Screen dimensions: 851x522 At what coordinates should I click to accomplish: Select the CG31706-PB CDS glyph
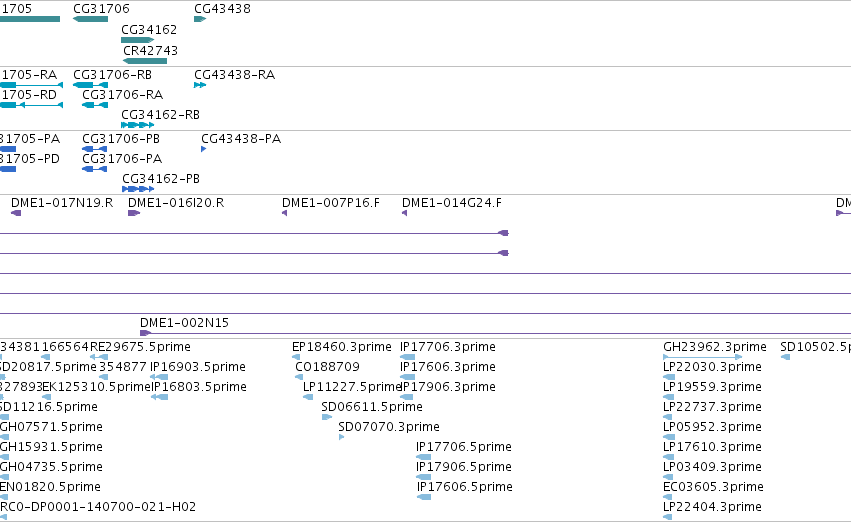click(x=94, y=149)
